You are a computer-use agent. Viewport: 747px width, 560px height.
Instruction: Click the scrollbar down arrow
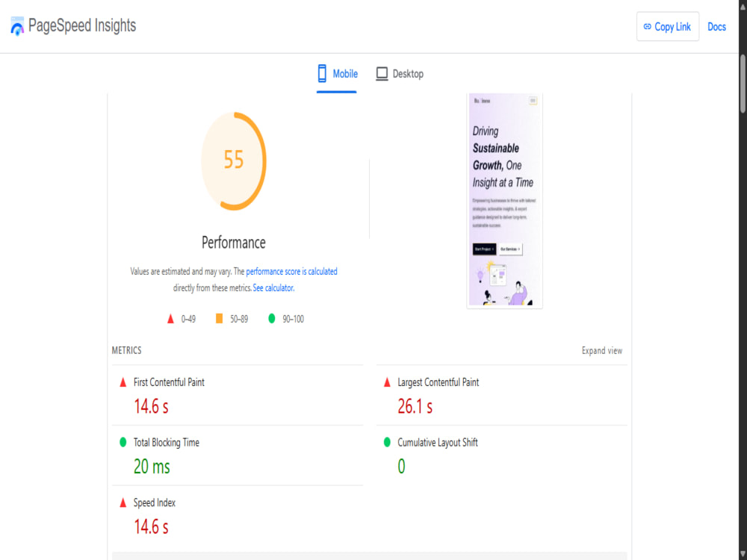(x=743, y=554)
